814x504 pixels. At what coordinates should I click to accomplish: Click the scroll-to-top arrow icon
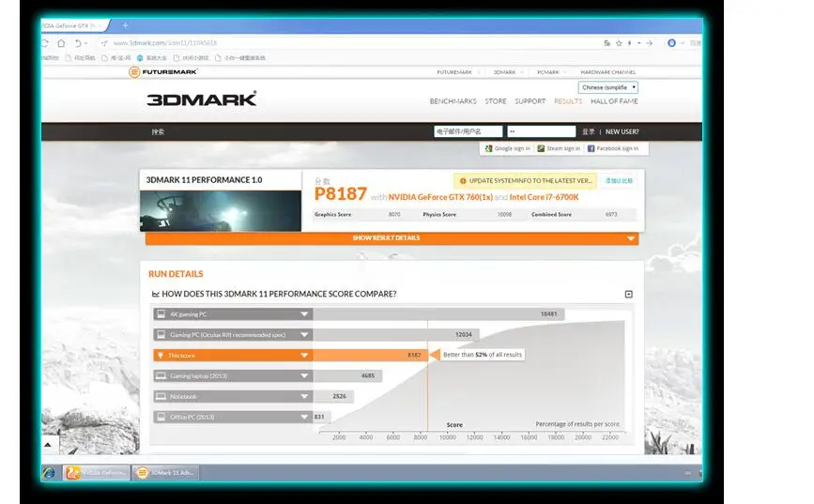coord(48,445)
